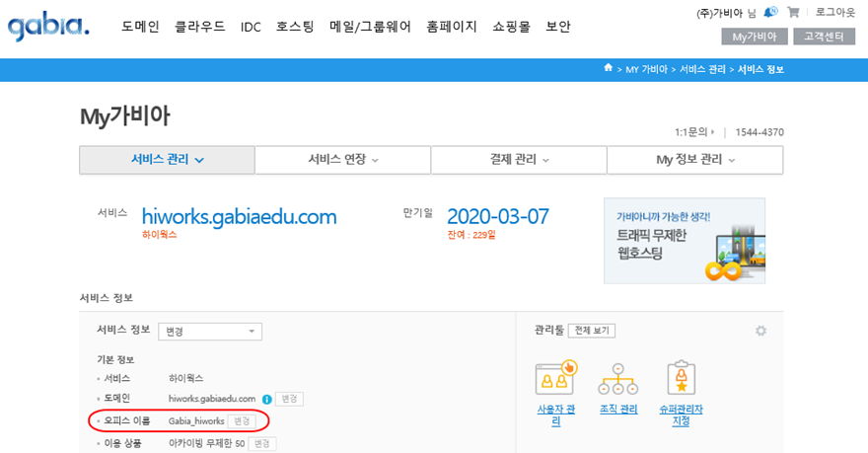Click the 로그아웃 link

(x=834, y=12)
